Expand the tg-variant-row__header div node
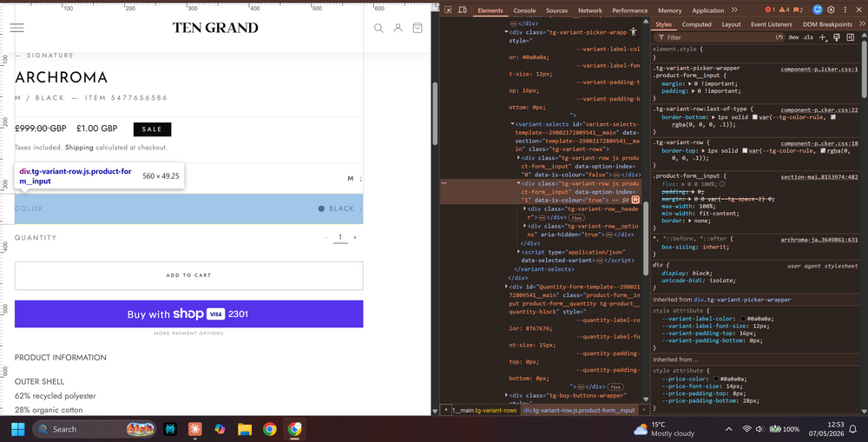 525,208
